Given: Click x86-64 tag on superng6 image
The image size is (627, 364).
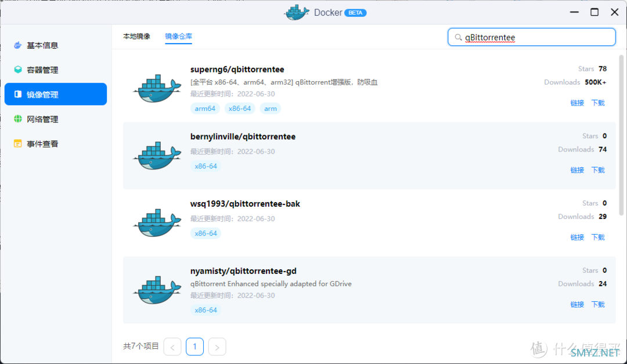Looking at the screenshot, I should (x=240, y=109).
